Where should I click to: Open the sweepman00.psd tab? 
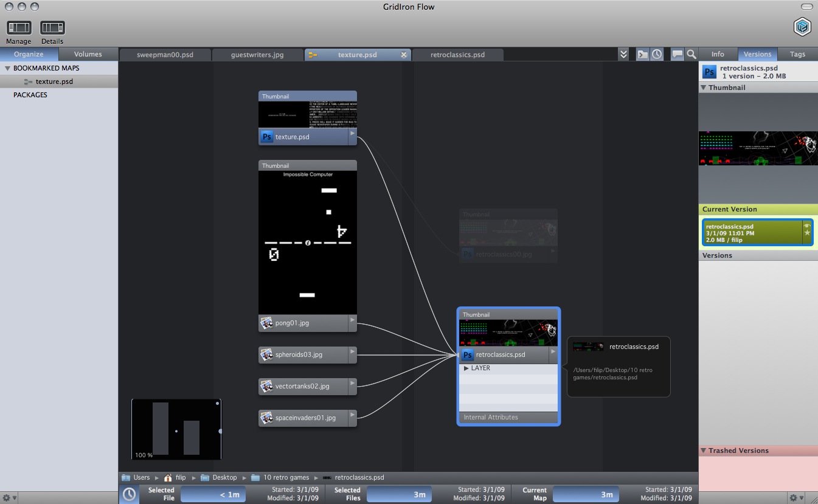pos(165,55)
